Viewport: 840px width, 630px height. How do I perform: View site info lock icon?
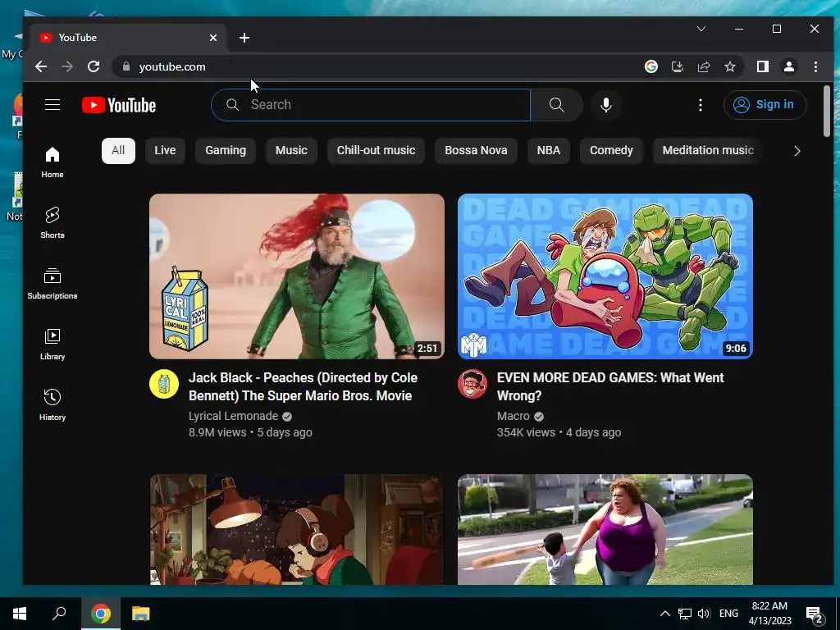click(126, 66)
